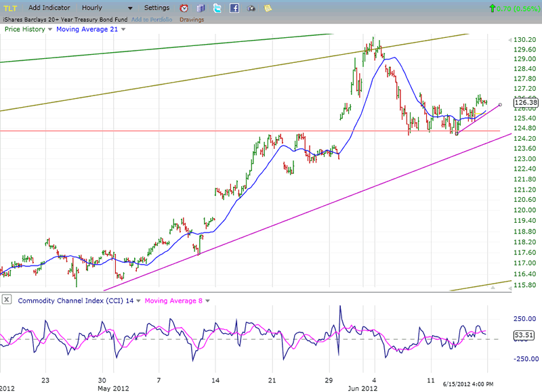Click the 126.38 current price label
The image size is (542, 392).
526,103
